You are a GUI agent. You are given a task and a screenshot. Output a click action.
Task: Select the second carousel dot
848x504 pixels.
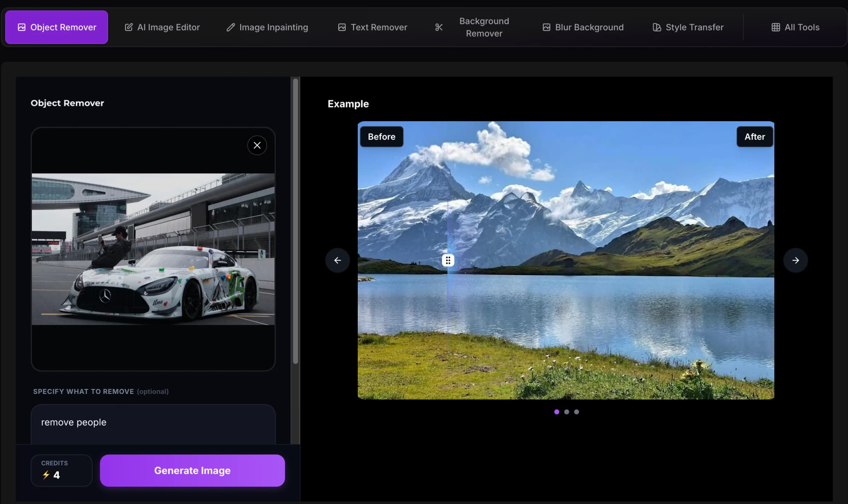coord(566,412)
